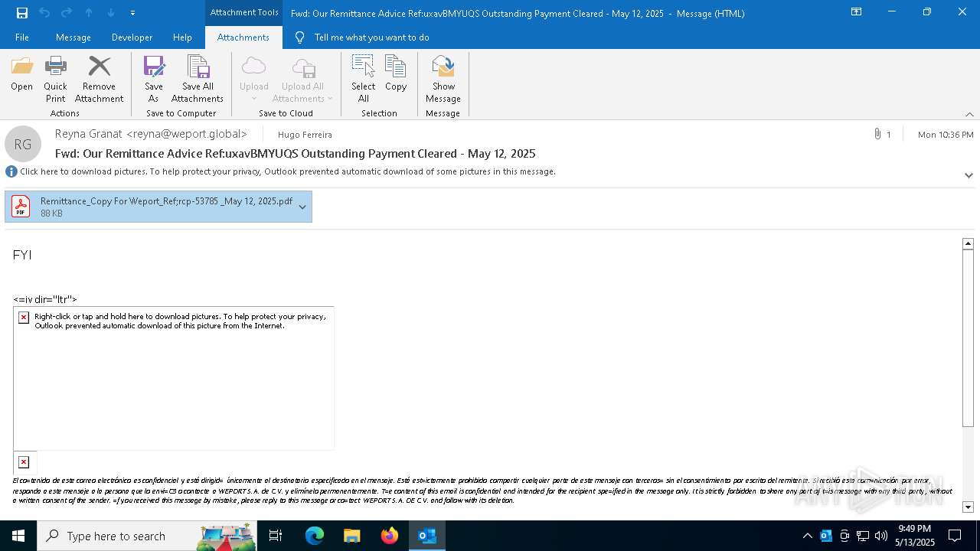Click Show Message button
This screenshot has height=551, width=980.
(x=443, y=80)
